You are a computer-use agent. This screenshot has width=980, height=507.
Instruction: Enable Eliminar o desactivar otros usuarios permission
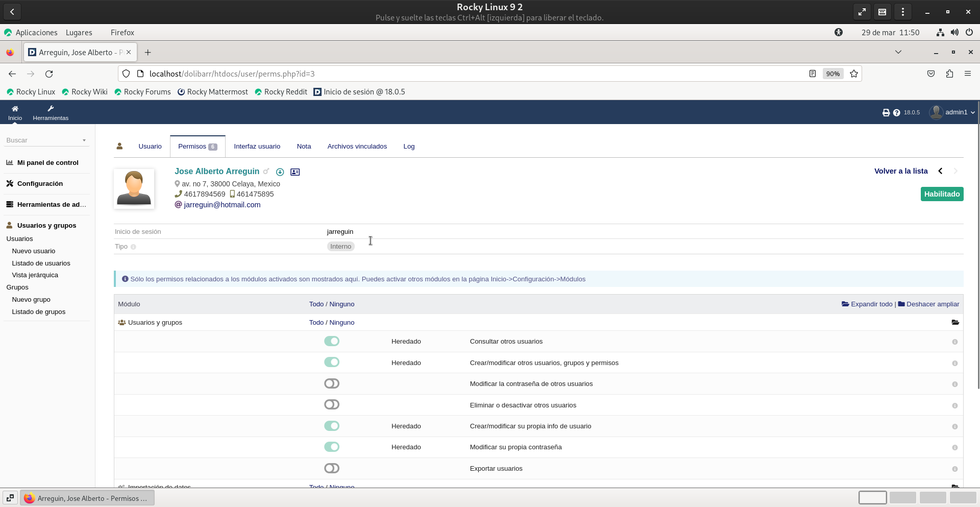coord(332,405)
